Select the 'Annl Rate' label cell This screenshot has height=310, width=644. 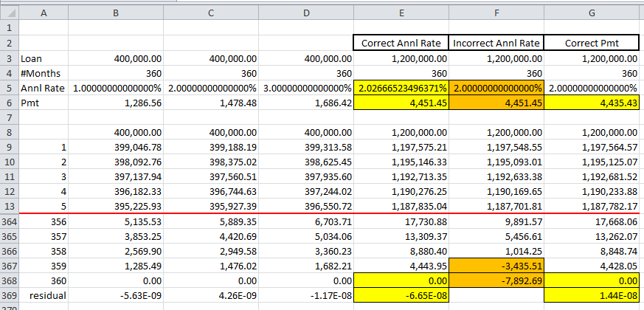[44, 88]
